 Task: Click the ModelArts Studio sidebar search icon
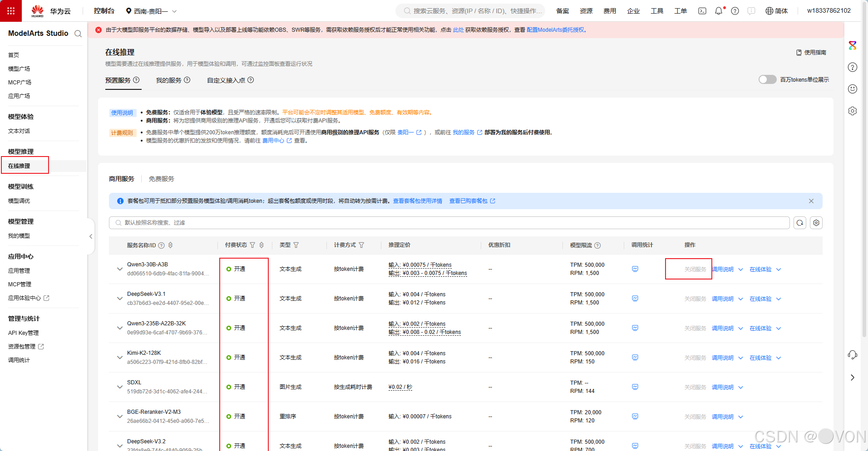click(x=78, y=34)
